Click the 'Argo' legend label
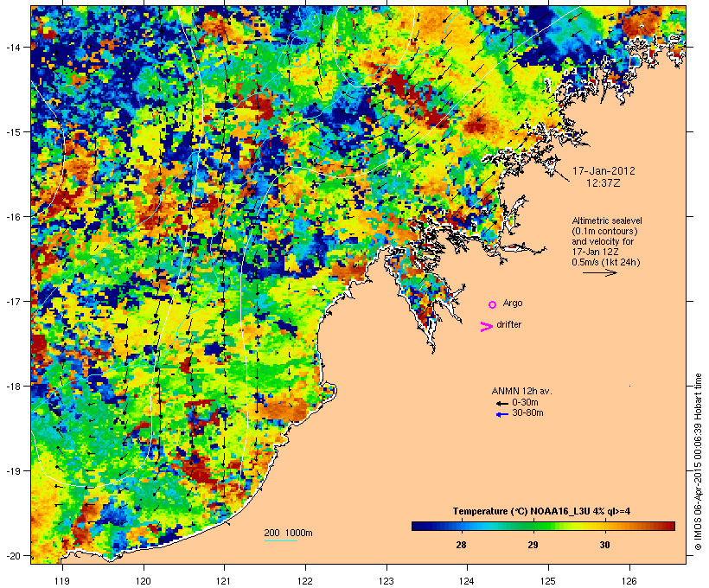Screen dimensions: 709x588 coord(513,303)
